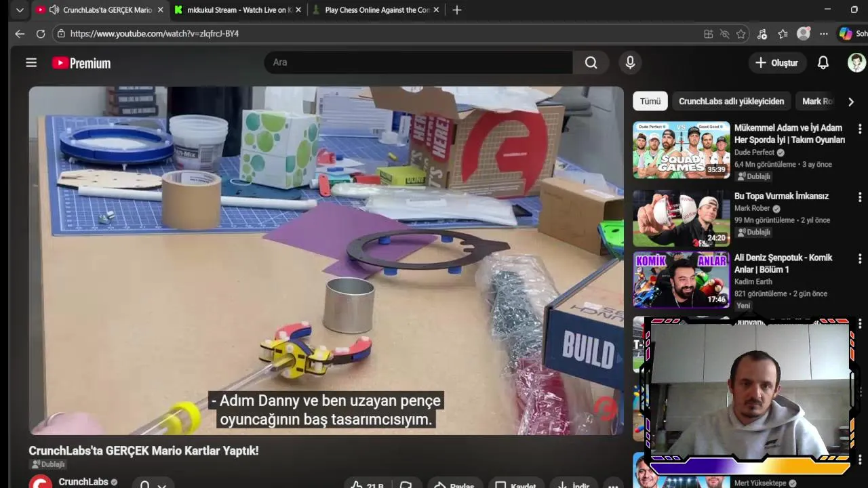Click the address bar URL field
Image resolution: width=868 pixels, height=488 pixels.
(x=380, y=33)
